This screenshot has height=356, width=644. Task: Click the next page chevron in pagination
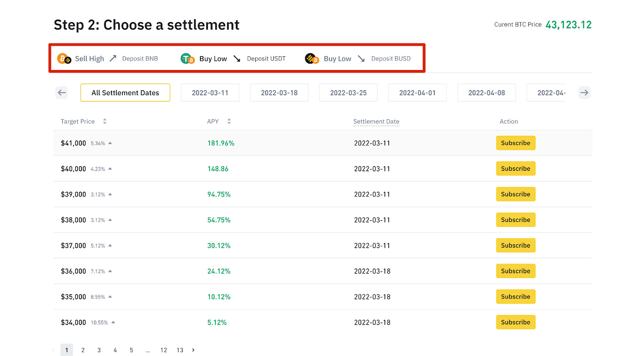pyautogui.click(x=193, y=350)
